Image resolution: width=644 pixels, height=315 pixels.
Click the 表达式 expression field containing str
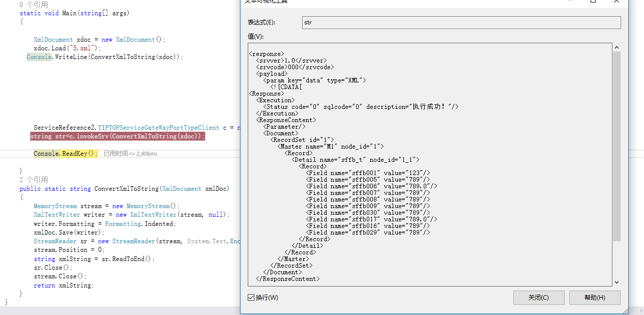coord(461,23)
